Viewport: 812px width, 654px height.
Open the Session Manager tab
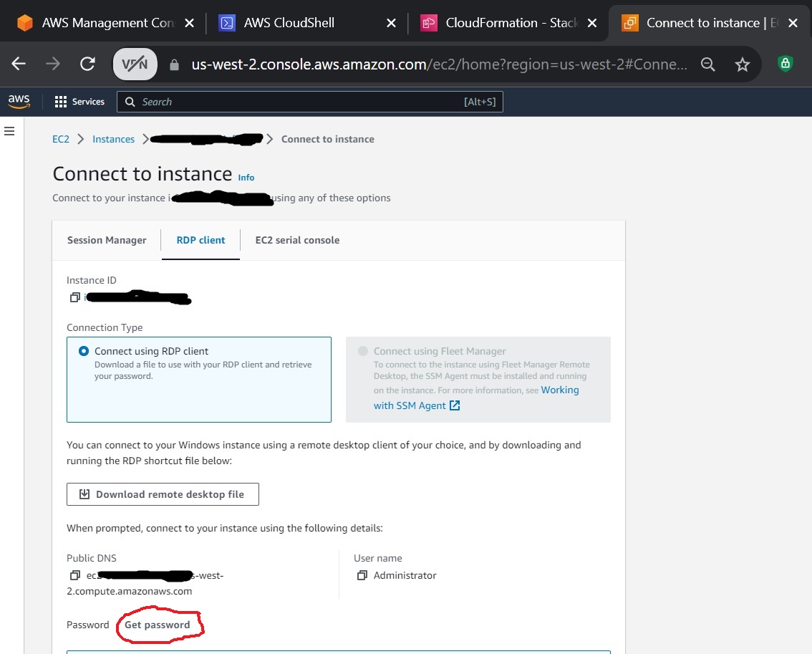click(x=107, y=241)
